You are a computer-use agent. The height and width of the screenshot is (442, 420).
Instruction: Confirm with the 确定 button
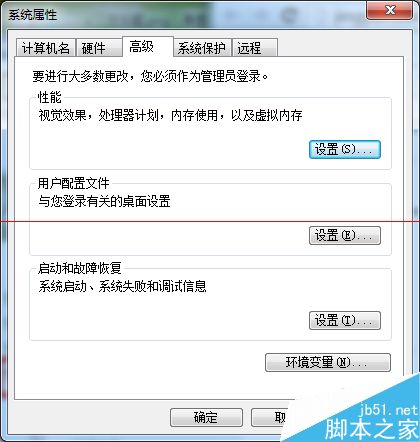point(206,417)
